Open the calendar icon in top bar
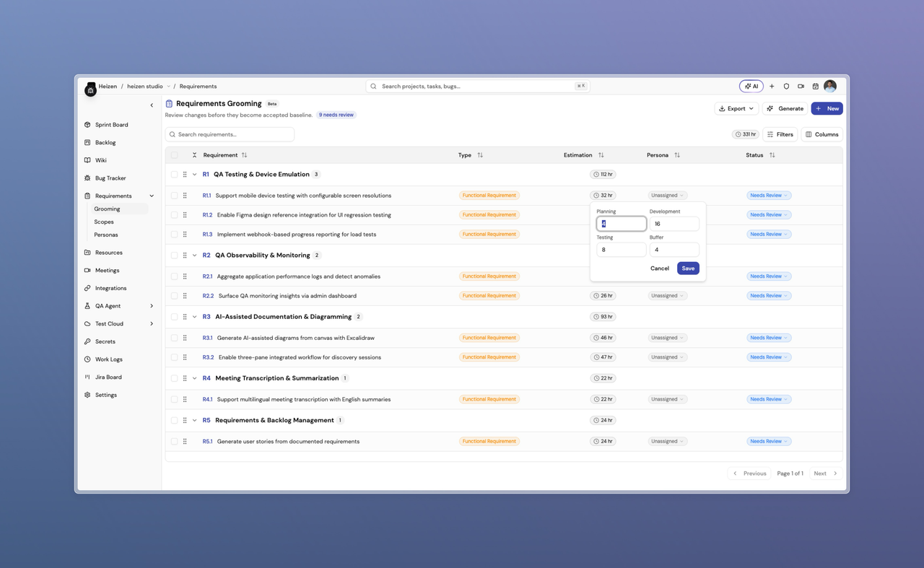Screen dimensions: 924x568 (x=815, y=87)
